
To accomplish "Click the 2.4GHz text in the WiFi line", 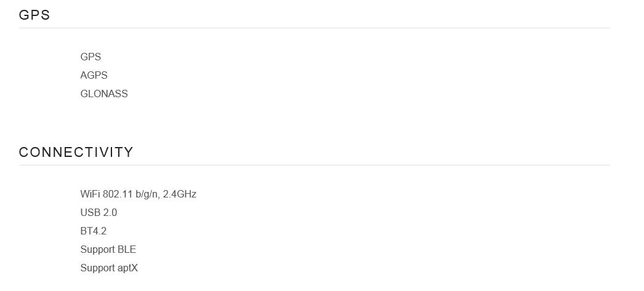I will tap(179, 194).
